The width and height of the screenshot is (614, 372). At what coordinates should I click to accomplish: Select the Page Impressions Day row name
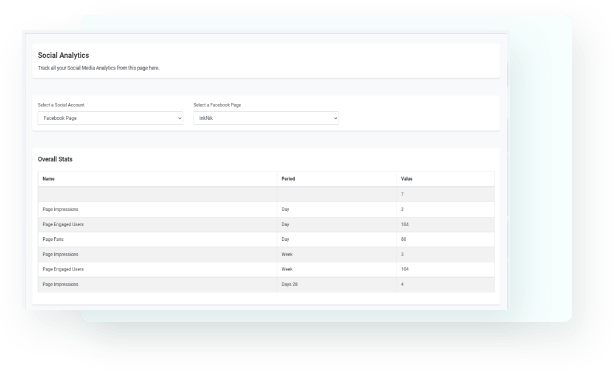tap(60, 209)
